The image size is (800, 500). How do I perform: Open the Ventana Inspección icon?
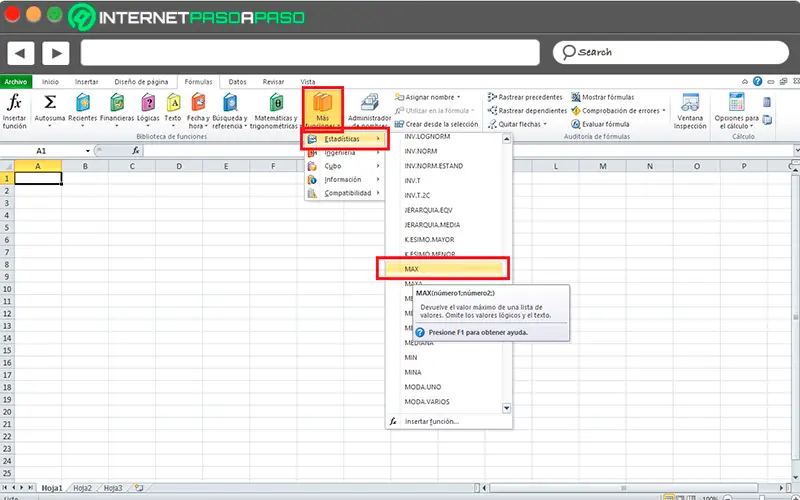pyautogui.click(x=690, y=103)
